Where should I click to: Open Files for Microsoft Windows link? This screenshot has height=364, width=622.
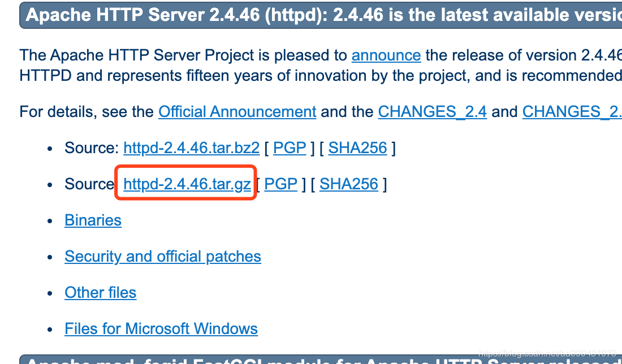click(161, 329)
